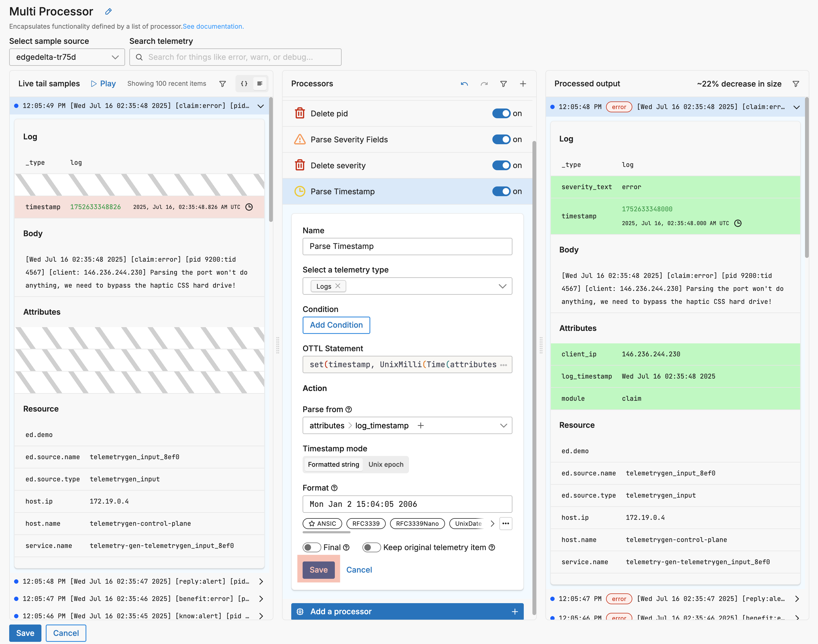The width and height of the screenshot is (818, 644).
Task: Toggle the Delete severity processor off
Action: click(501, 166)
